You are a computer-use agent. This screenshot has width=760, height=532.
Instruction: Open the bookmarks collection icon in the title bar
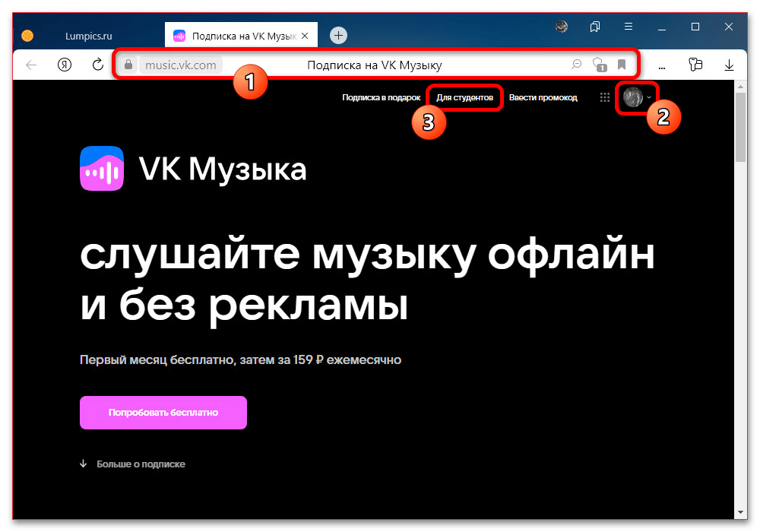point(595,27)
